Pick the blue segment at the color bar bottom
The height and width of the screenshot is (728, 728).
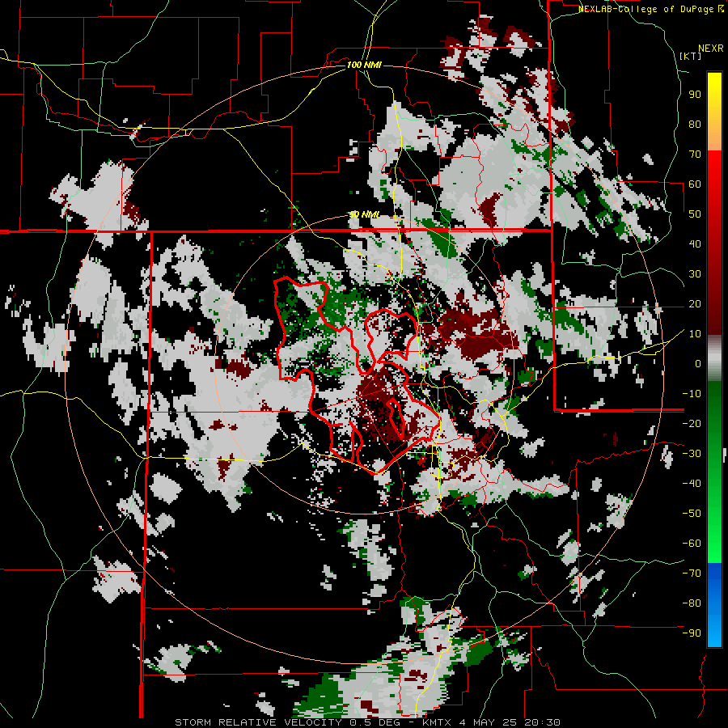[x=714, y=605]
